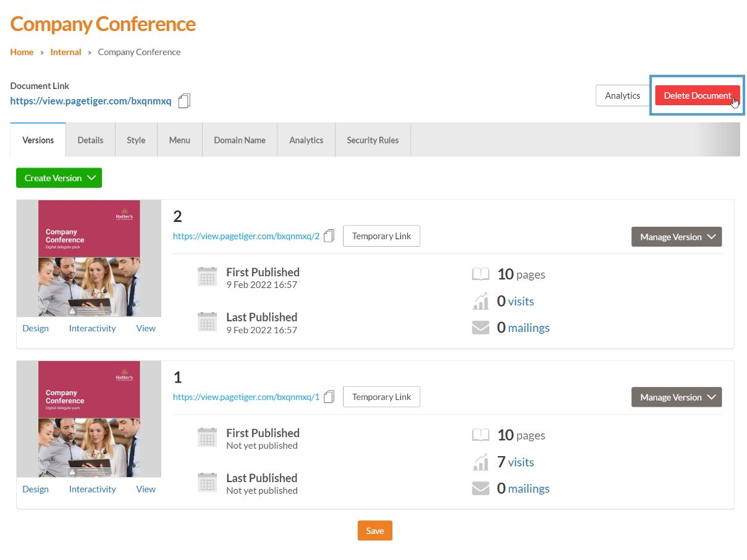This screenshot has width=747, height=560.
Task: Copy version 2 link icon
Action: [x=329, y=236]
